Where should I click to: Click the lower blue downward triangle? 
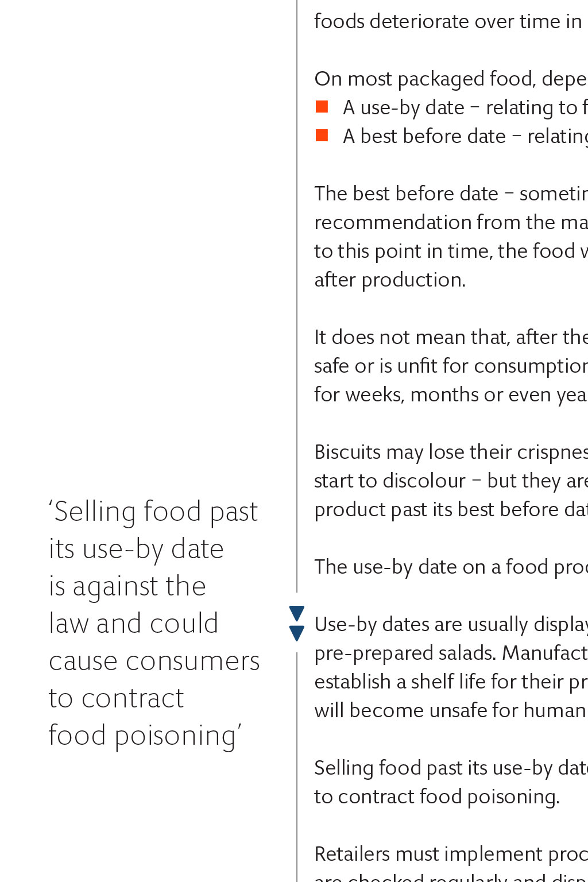297,633
